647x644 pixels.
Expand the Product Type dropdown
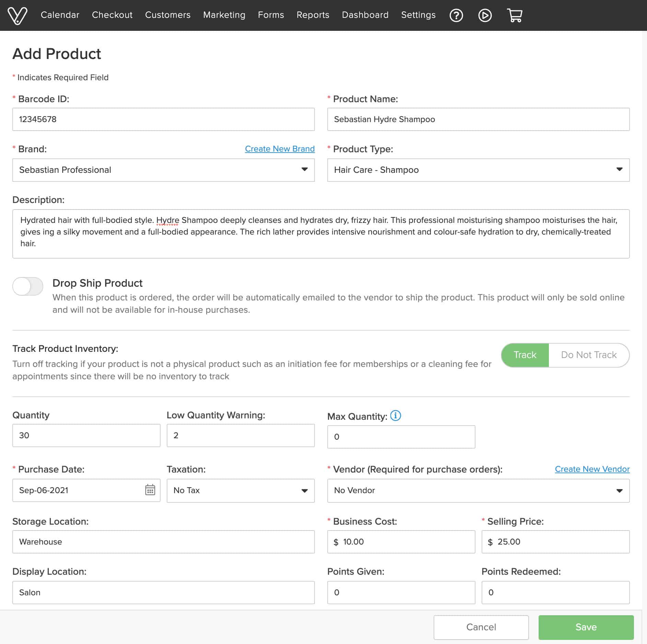pyautogui.click(x=478, y=170)
